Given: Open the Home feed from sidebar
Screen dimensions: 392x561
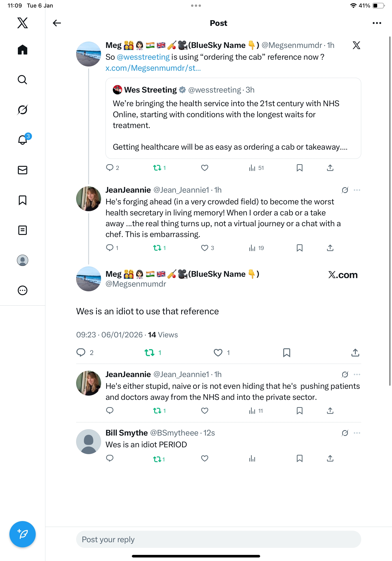Looking at the screenshot, I should pyautogui.click(x=23, y=50).
